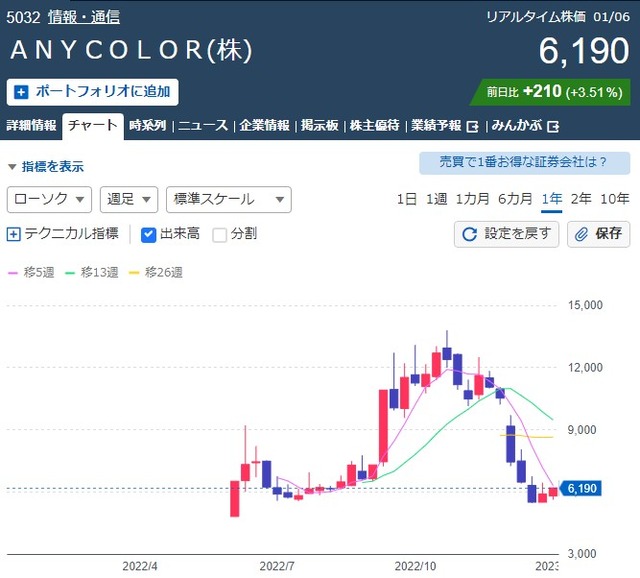Click the ANYCOLOR(株) company name

[x=131, y=51]
